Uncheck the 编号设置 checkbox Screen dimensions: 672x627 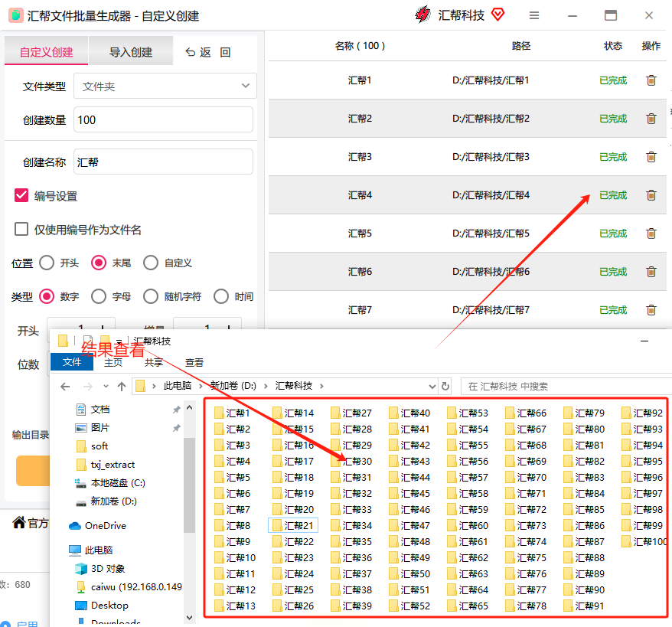[21, 196]
